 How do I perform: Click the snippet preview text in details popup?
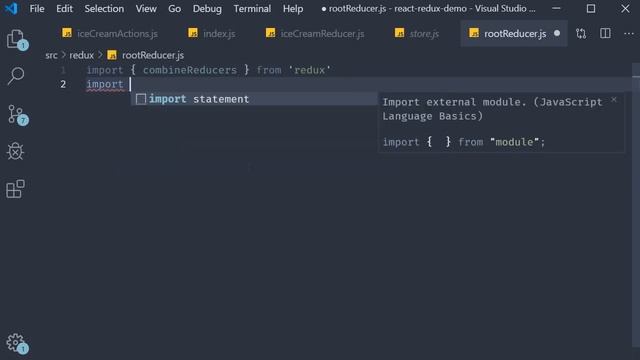(464, 142)
